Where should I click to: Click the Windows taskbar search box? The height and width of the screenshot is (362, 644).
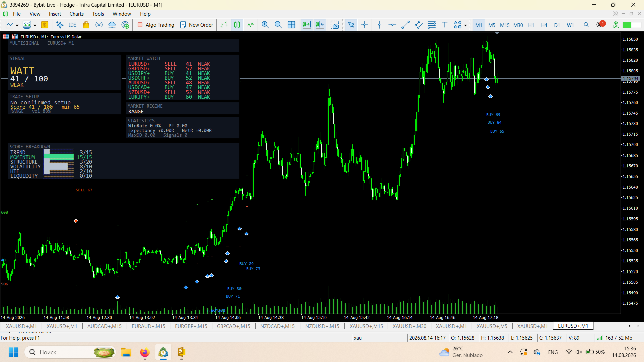tap(70, 352)
